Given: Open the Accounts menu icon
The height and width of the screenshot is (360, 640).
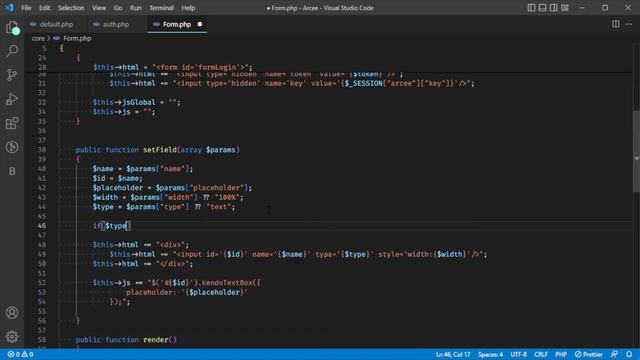Looking at the screenshot, I should 12,313.
